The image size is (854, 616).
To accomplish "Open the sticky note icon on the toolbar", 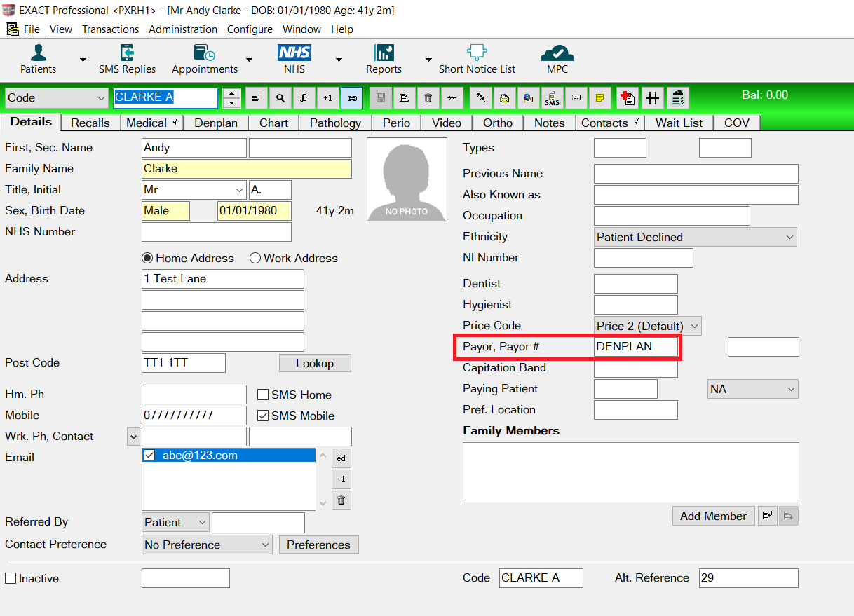I will [x=599, y=97].
